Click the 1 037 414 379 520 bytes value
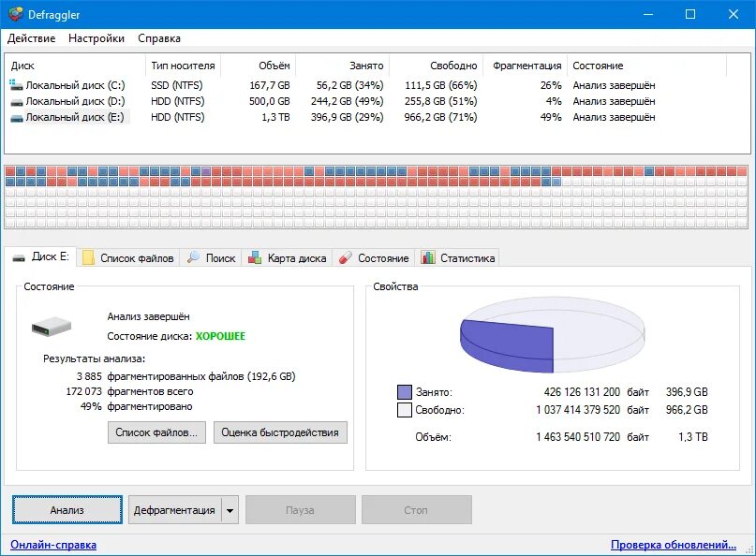This screenshot has height=556, width=756. (578, 410)
